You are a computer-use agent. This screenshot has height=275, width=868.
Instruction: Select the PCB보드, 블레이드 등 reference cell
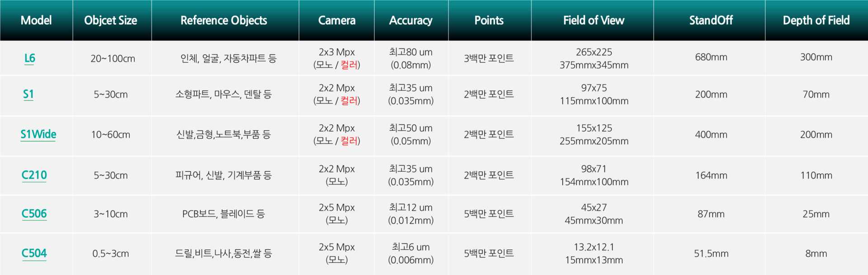[x=224, y=214]
